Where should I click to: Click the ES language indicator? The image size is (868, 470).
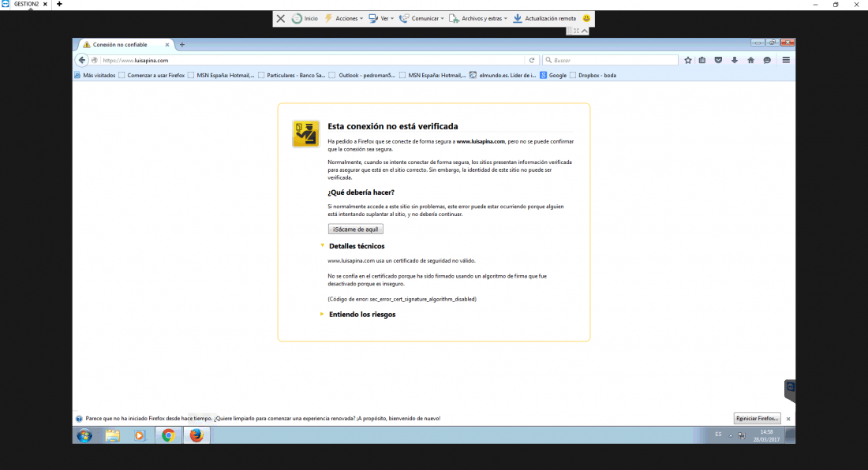point(718,435)
